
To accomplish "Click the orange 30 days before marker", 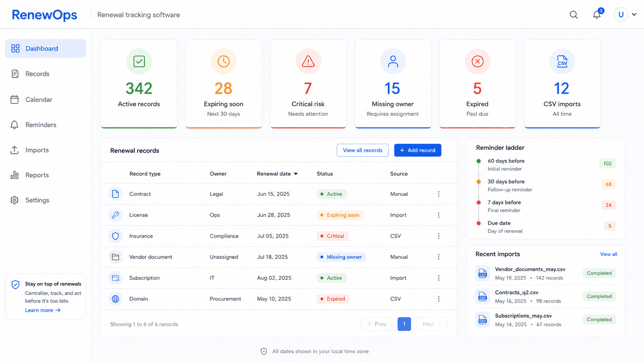I will click(x=479, y=182).
